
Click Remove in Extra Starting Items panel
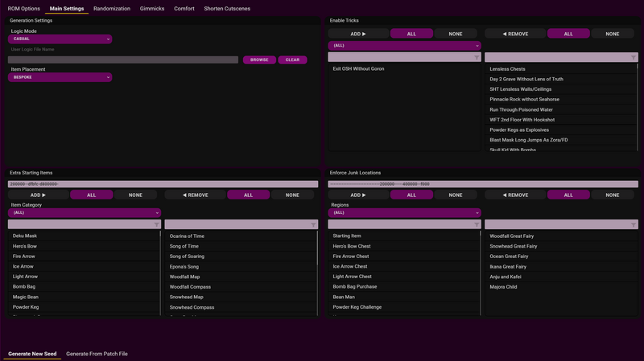click(x=196, y=195)
